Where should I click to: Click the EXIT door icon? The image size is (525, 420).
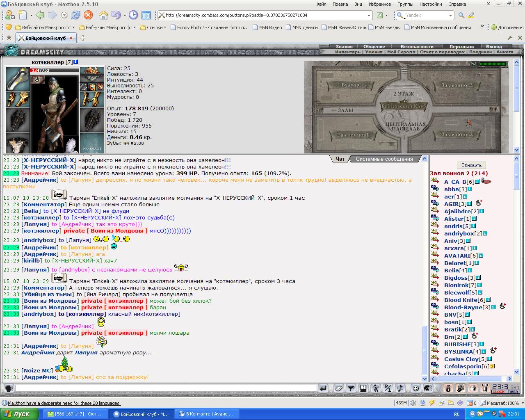485,388
